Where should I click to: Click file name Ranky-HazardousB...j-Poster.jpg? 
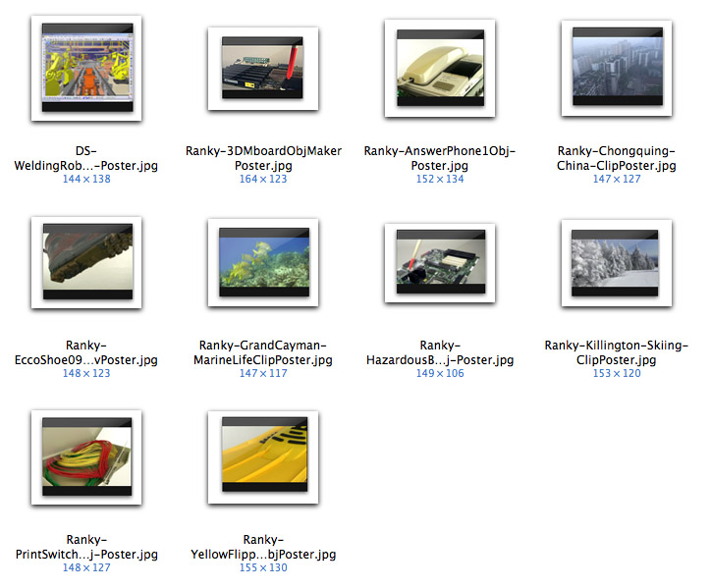tap(440, 352)
